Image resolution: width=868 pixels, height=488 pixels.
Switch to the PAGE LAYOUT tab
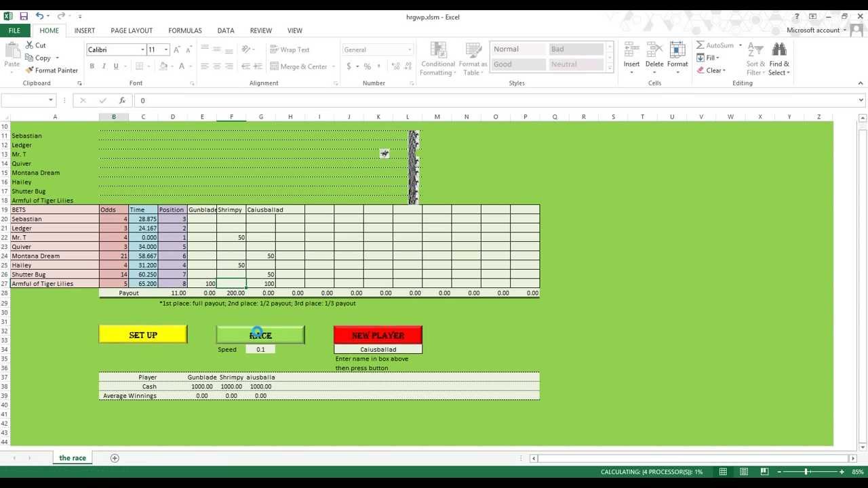(x=132, y=30)
